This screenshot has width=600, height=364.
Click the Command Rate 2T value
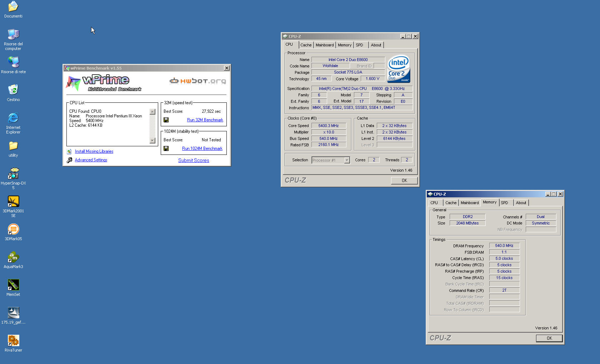coord(504,290)
